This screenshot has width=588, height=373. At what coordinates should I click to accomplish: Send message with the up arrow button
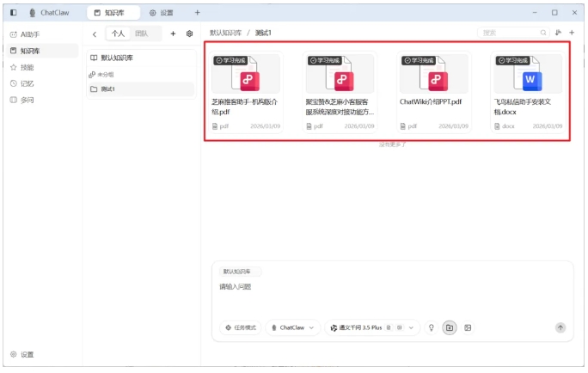(560, 327)
